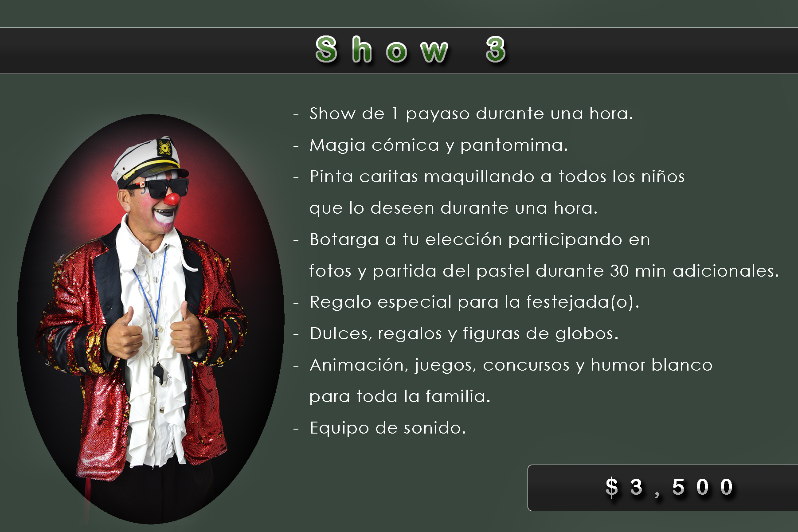Screen dimensions: 798x532
Task: Click the clown's red nose
Action: [171, 199]
